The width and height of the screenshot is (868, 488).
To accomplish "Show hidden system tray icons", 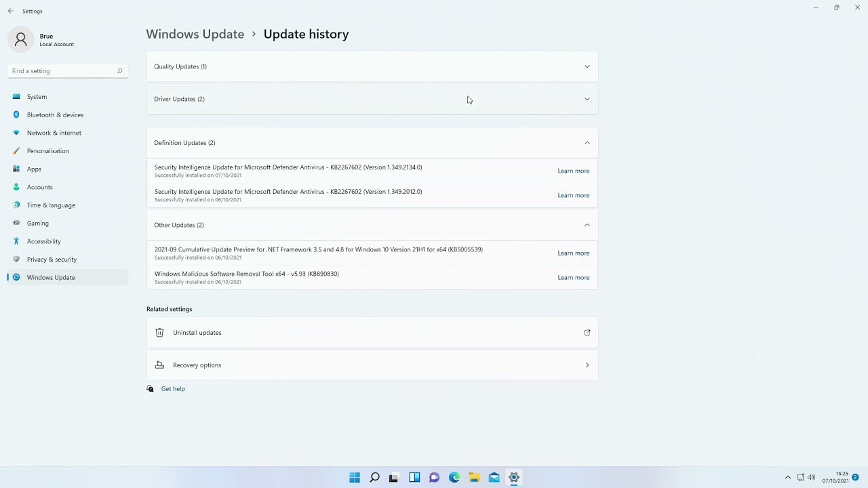I will (x=787, y=477).
